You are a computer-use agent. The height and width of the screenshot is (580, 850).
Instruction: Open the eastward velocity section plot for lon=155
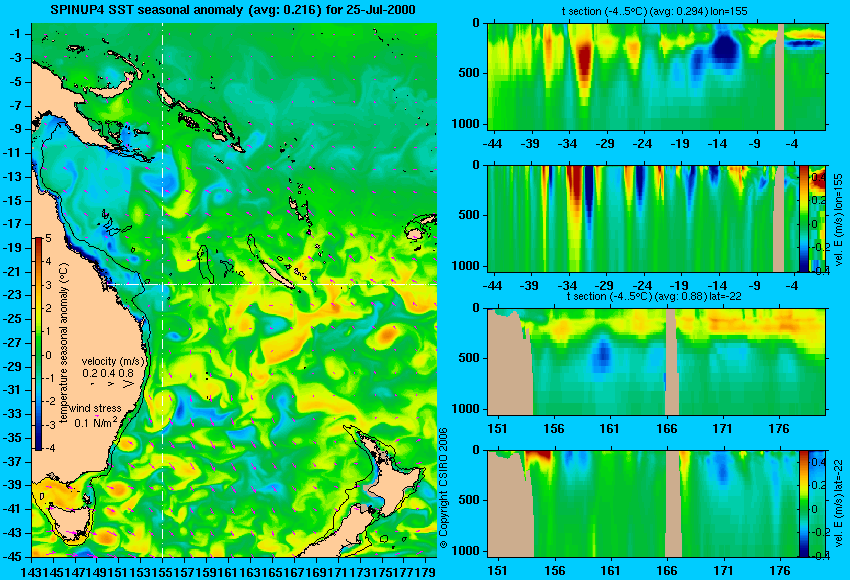tap(643, 218)
